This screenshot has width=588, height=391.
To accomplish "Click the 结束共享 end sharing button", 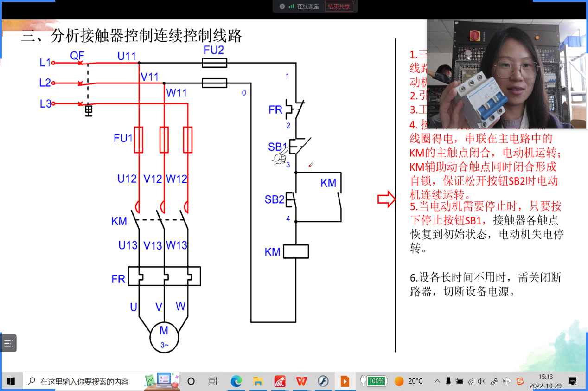I will (339, 6).
